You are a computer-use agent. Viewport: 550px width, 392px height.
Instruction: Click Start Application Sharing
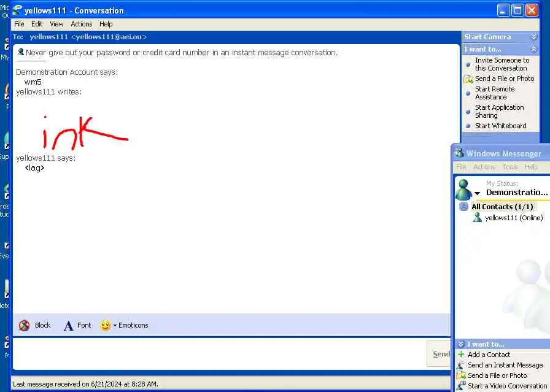click(x=500, y=111)
